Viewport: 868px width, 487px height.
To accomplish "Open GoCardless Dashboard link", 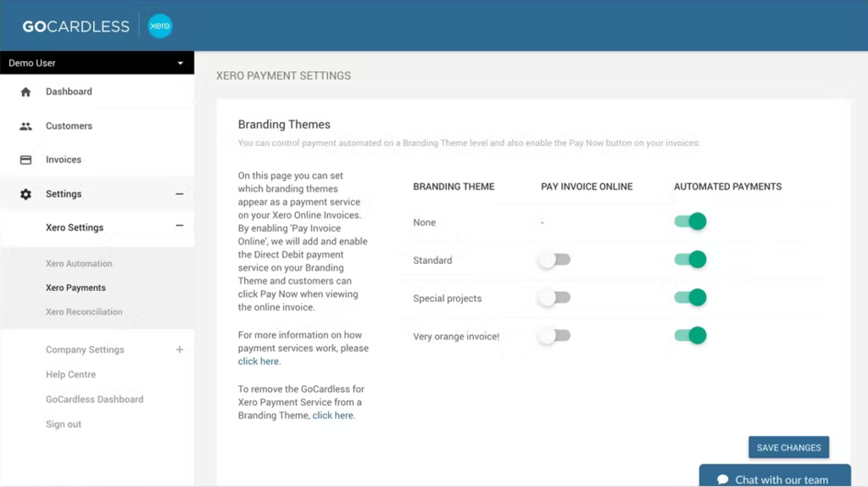I will click(x=95, y=400).
